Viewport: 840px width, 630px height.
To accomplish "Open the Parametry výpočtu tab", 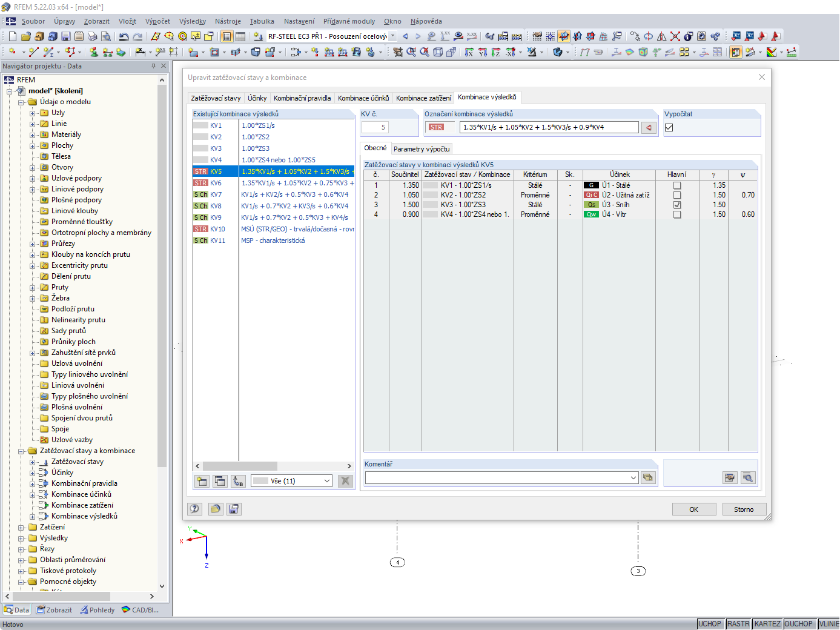I will point(422,149).
